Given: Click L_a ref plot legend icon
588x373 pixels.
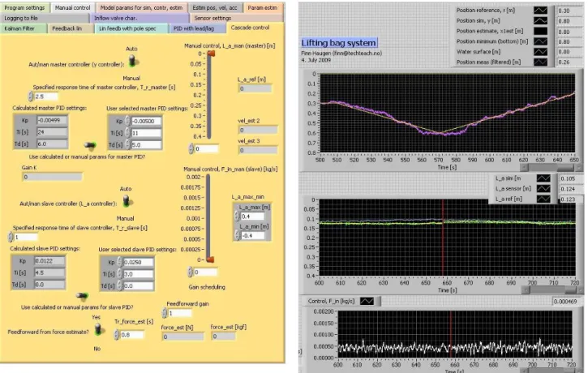Looking at the screenshot, I should tap(543, 199).
